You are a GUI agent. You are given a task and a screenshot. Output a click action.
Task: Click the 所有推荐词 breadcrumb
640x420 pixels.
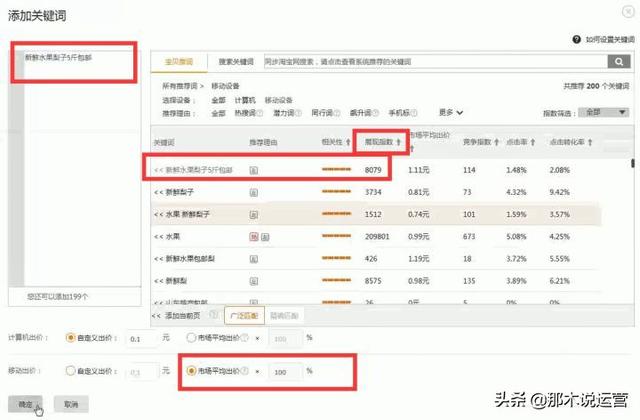point(180,86)
